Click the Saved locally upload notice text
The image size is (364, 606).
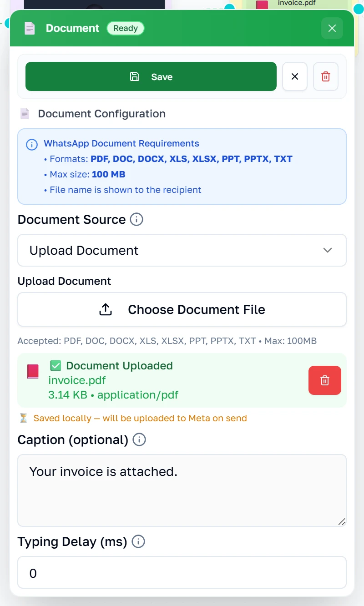tap(140, 418)
